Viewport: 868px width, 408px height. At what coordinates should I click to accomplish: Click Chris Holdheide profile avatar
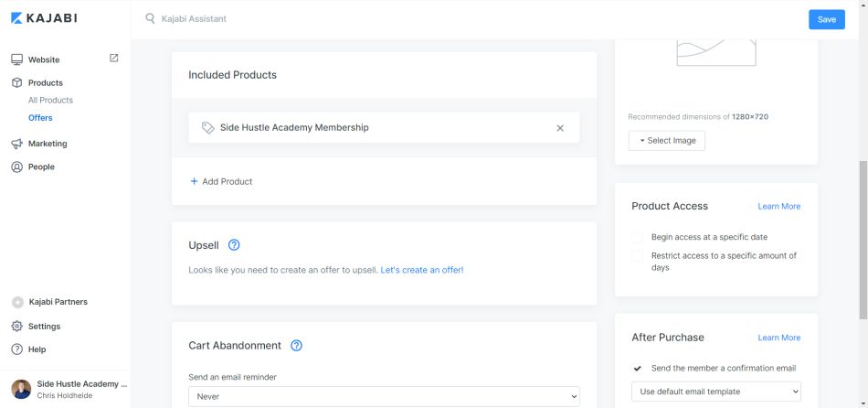click(21, 389)
